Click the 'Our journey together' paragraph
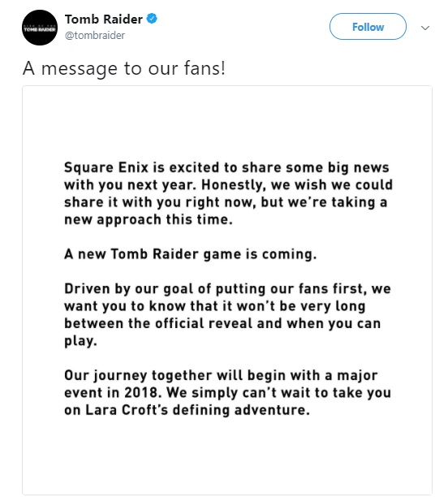Viewport: 448px width, 497px height. [x=227, y=392]
